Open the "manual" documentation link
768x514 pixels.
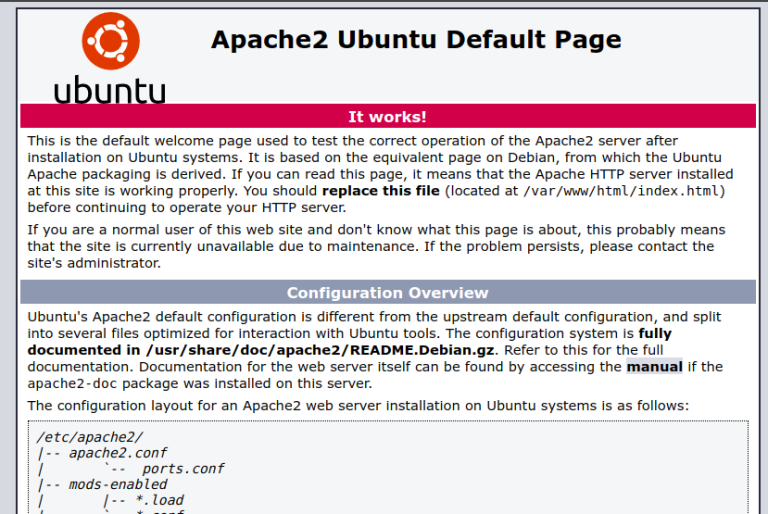point(654,367)
